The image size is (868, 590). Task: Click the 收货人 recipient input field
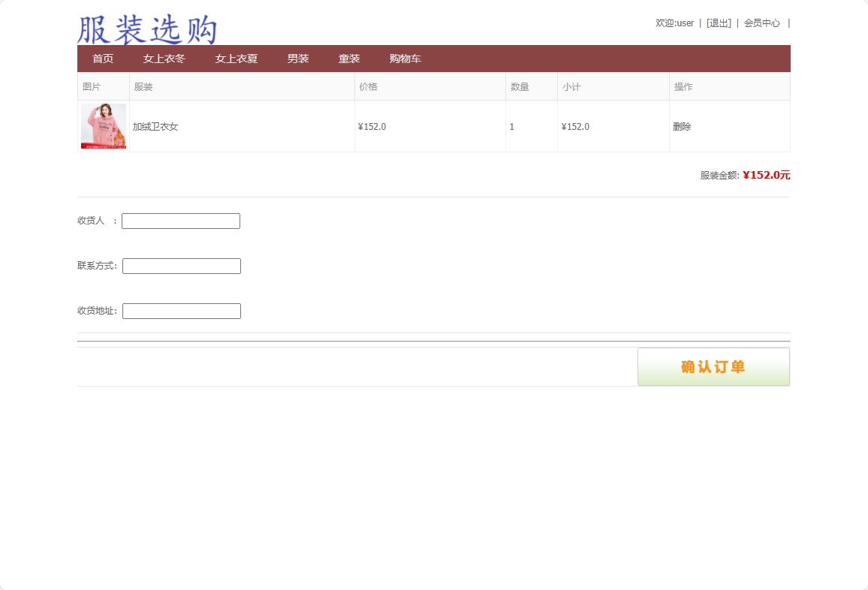(x=180, y=221)
